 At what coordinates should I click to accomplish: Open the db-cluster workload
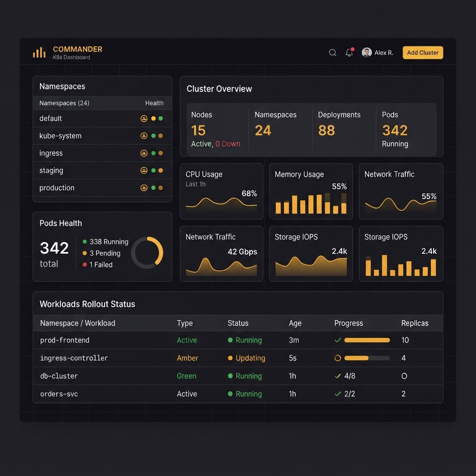(238, 376)
